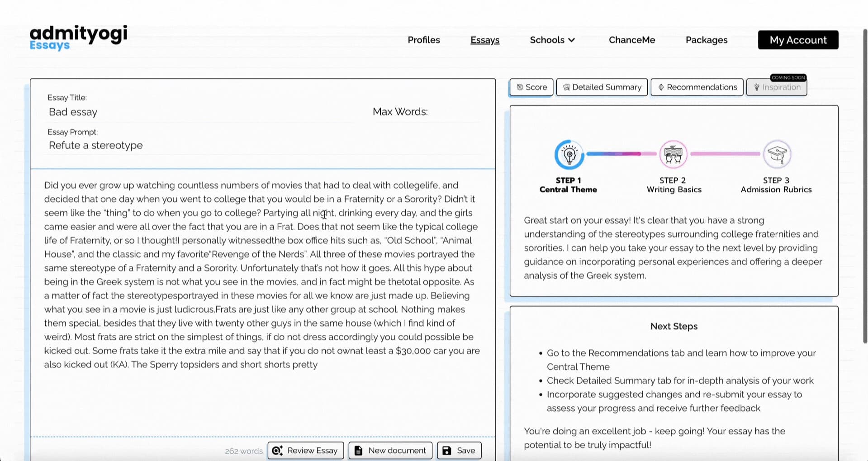
Task: Open the ChanceMe page
Action: pyautogui.click(x=632, y=40)
